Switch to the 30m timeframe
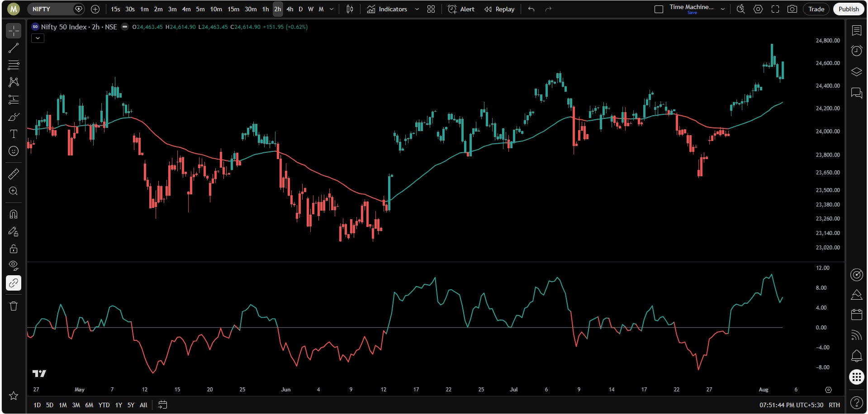This screenshot has height=414, width=868. tap(251, 9)
